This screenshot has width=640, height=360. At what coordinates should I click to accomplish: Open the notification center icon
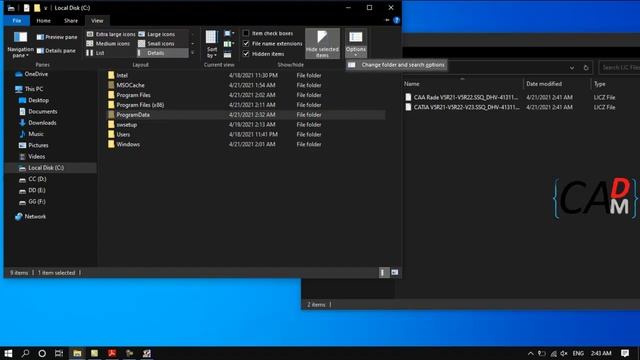[x=625, y=353]
